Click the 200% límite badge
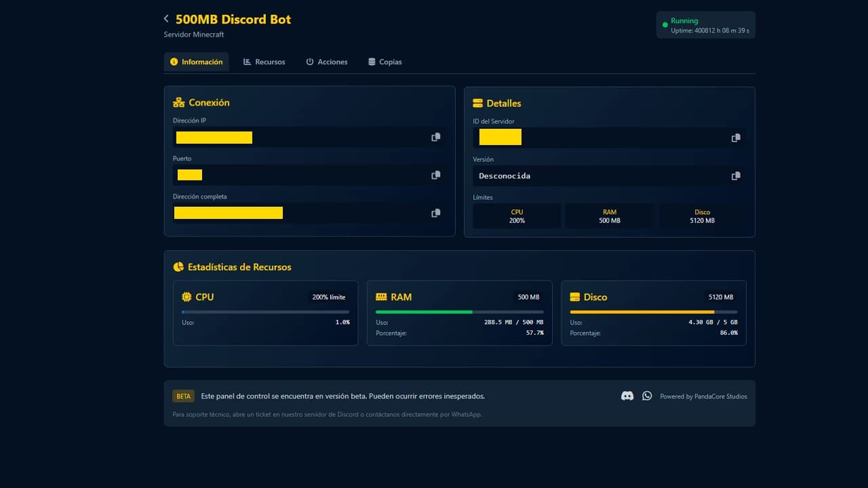 pos(329,297)
